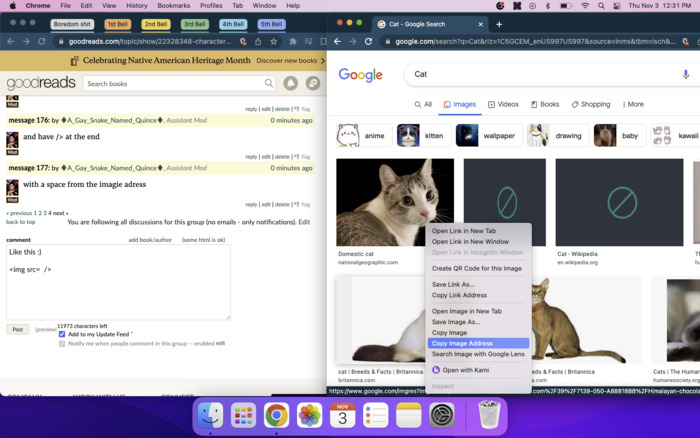Toggle notify me on comments checkbox
Image resolution: width=700 pixels, height=438 pixels.
coord(62,343)
